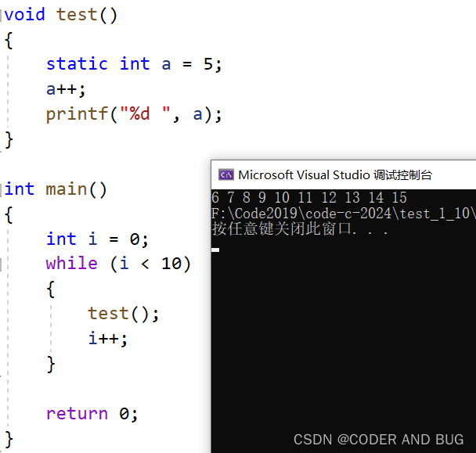
Task: Click the 'int i = 0;' declaration line
Action: click(97, 239)
